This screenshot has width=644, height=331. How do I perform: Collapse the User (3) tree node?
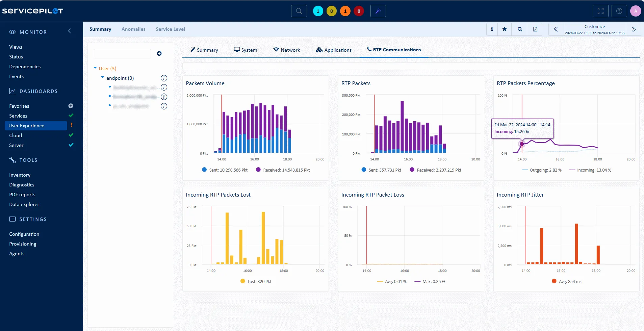(x=95, y=68)
